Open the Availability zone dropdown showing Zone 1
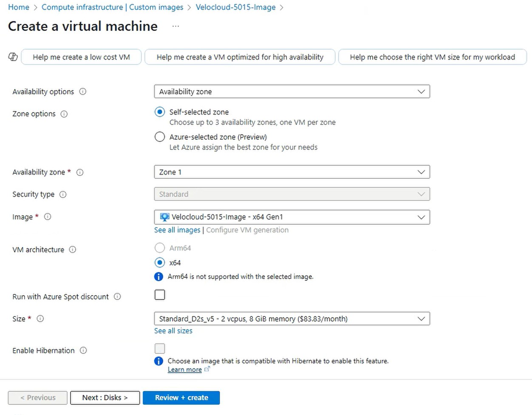532x415 pixels. pos(292,172)
